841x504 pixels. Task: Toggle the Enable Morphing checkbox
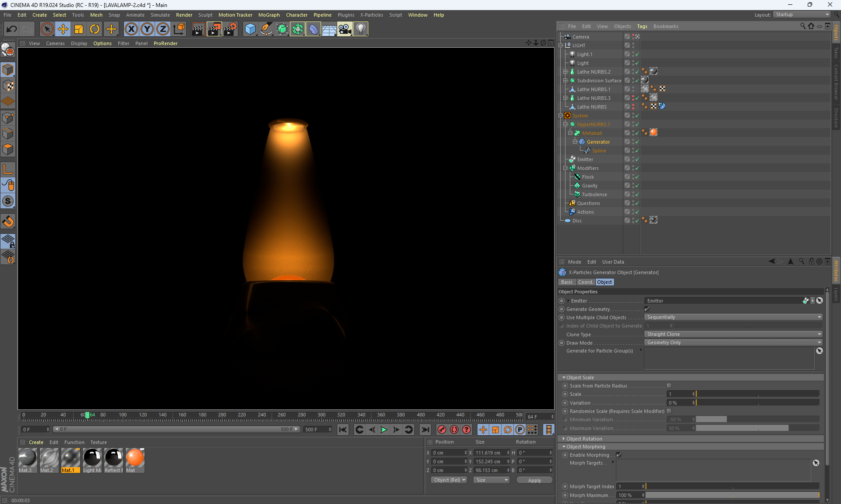pos(618,455)
